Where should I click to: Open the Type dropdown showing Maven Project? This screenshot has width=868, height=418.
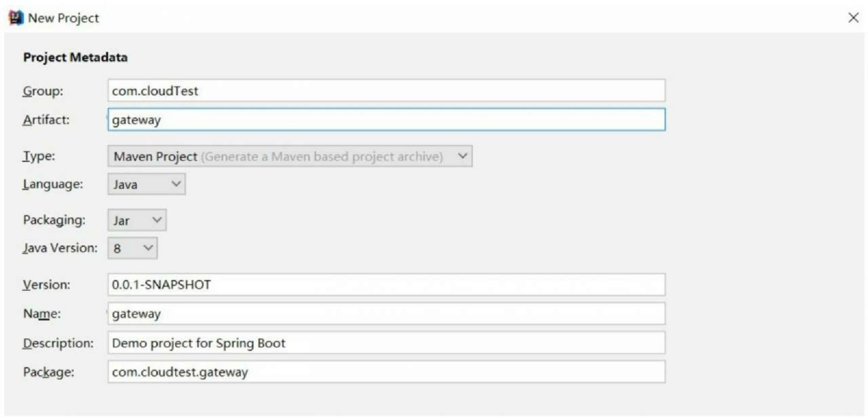pyautogui.click(x=290, y=156)
